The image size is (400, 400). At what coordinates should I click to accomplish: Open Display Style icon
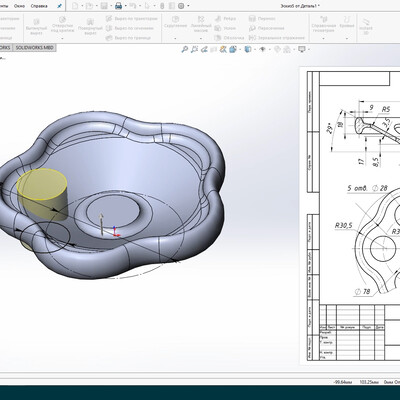point(248,50)
